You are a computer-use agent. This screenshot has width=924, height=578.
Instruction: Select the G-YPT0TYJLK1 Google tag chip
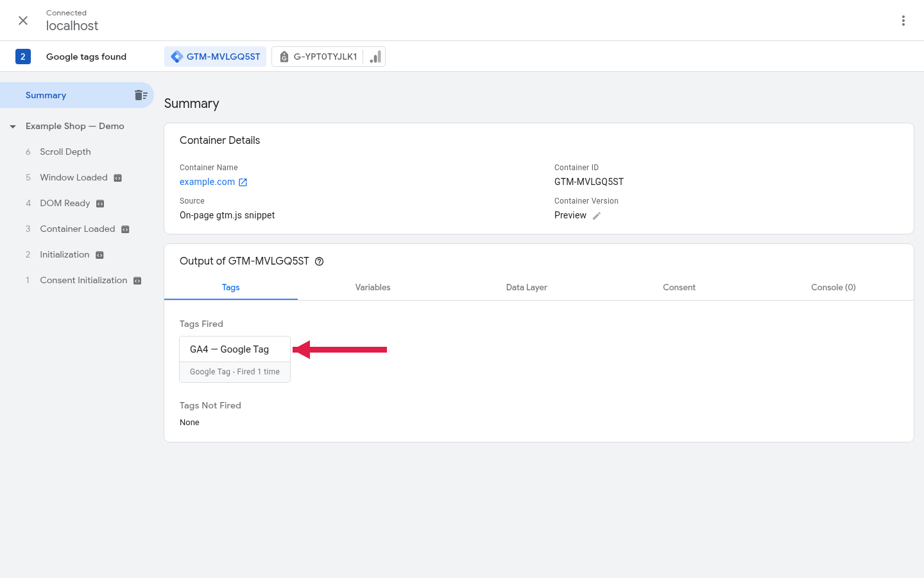[328, 57]
